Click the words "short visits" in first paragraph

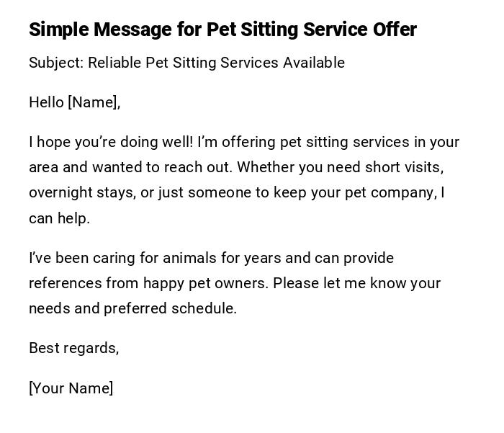(403, 167)
